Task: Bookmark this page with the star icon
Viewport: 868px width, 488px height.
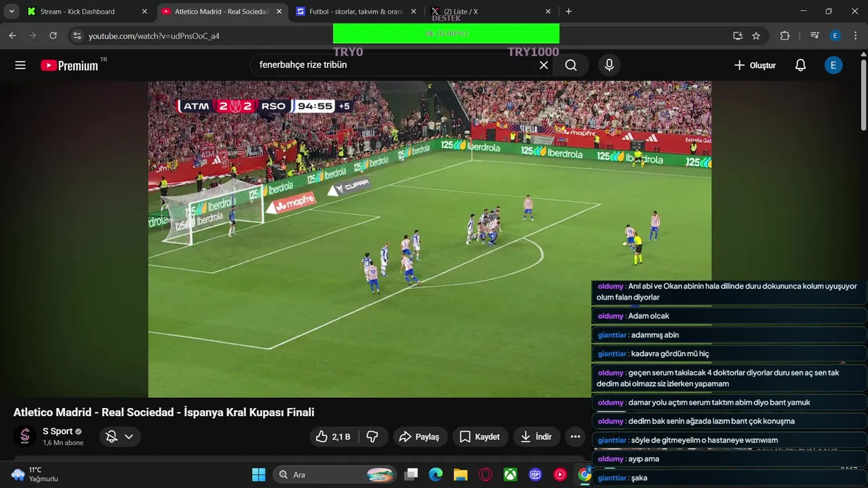Action: pos(756,36)
